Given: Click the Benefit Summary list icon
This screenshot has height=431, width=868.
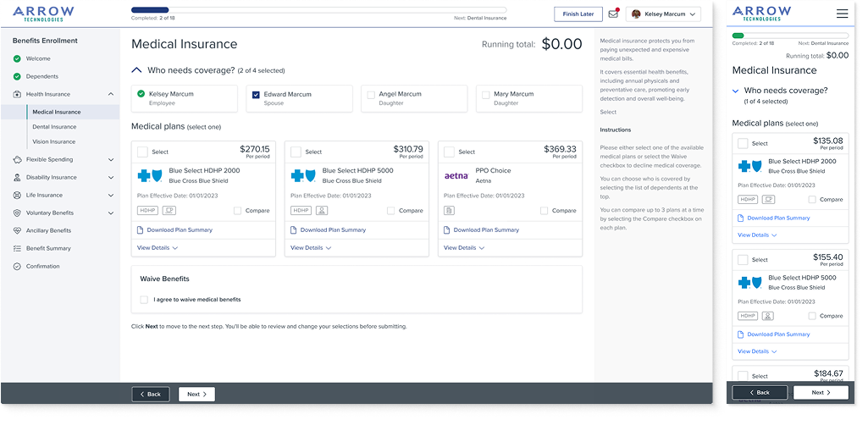Looking at the screenshot, I should [x=17, y=248].
